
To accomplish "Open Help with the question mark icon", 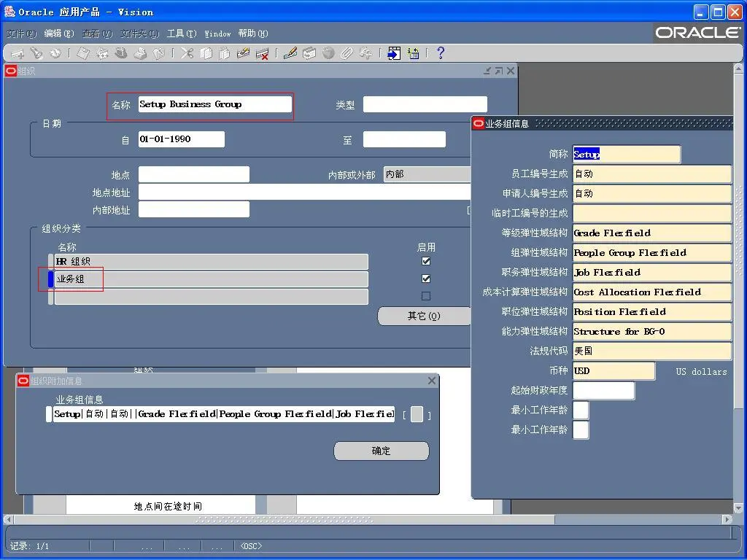I will (x=440, y=53).
